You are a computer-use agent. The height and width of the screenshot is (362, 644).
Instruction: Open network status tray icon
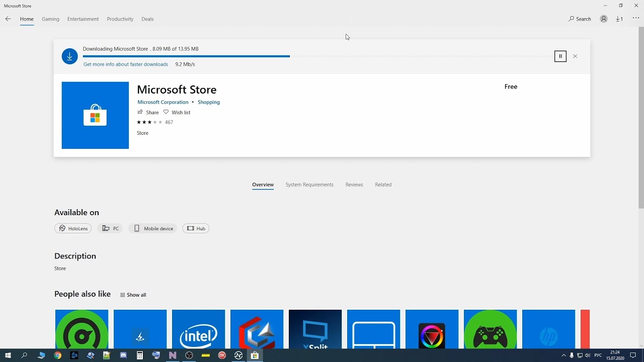click(580, 355)
